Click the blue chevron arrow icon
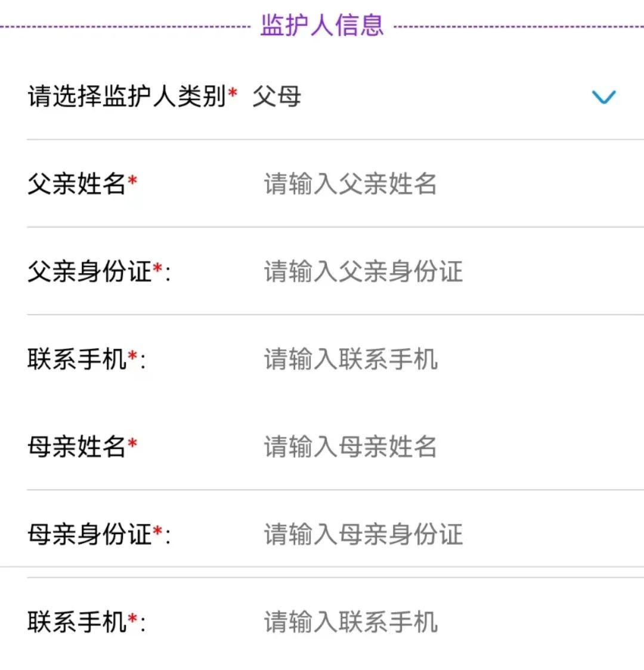The width and height of the screenshot is (644, 670). tap(603, 97)
